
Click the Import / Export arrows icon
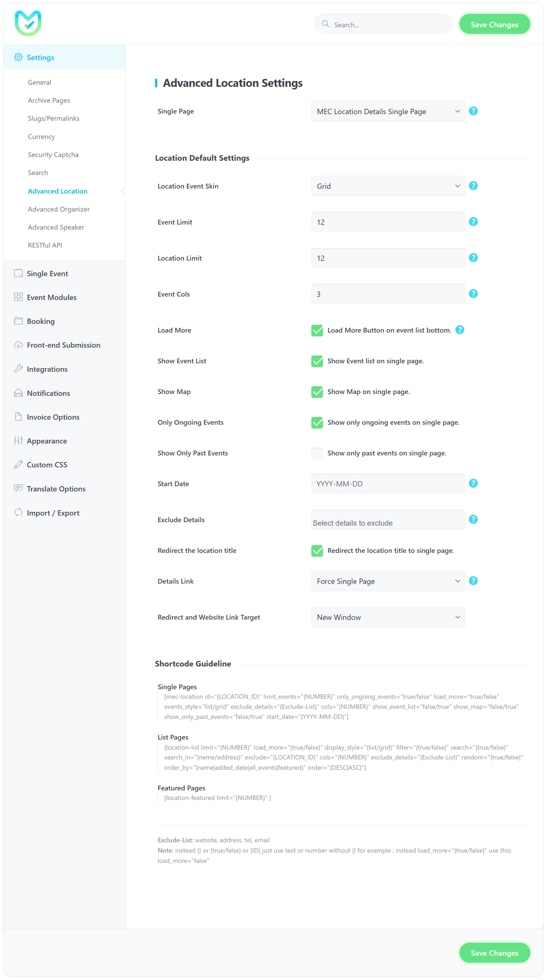[18, 513]
